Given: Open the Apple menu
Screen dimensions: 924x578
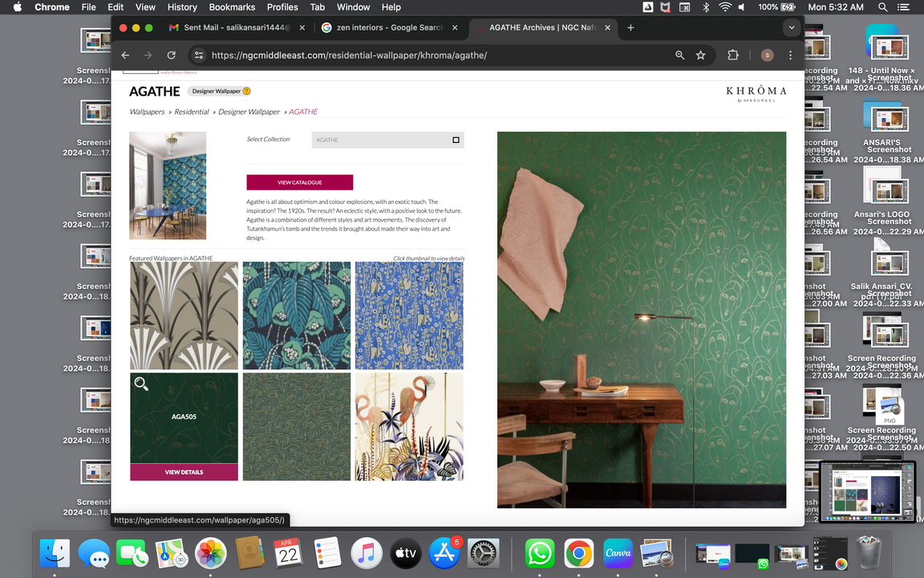Looking at the screenshot, I should (x=17, y=7).
